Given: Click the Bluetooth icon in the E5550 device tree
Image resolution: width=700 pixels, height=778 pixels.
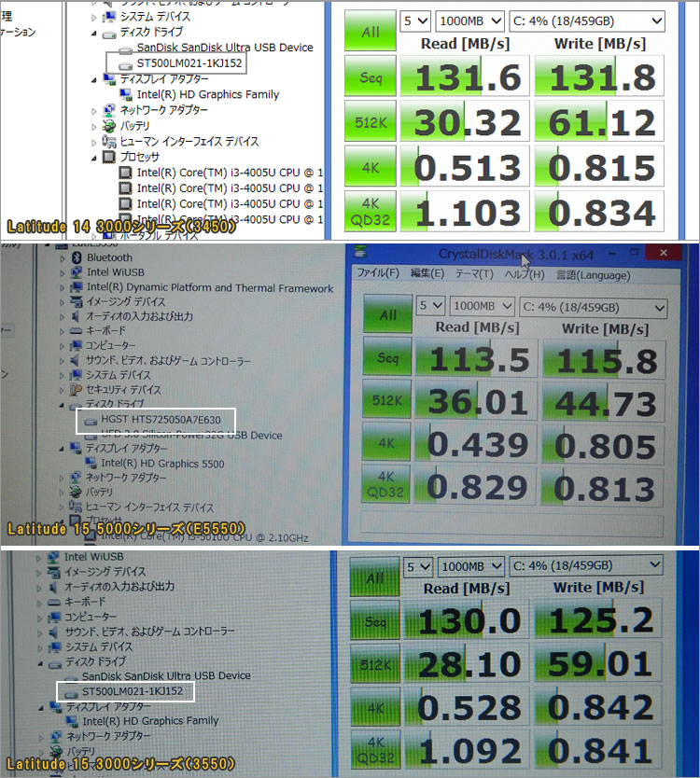Looking at the screenshot, I should click(x=77, y=257).
